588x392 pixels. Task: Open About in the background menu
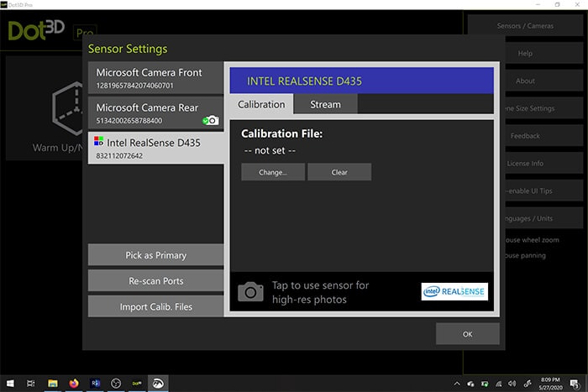(543, 81)
